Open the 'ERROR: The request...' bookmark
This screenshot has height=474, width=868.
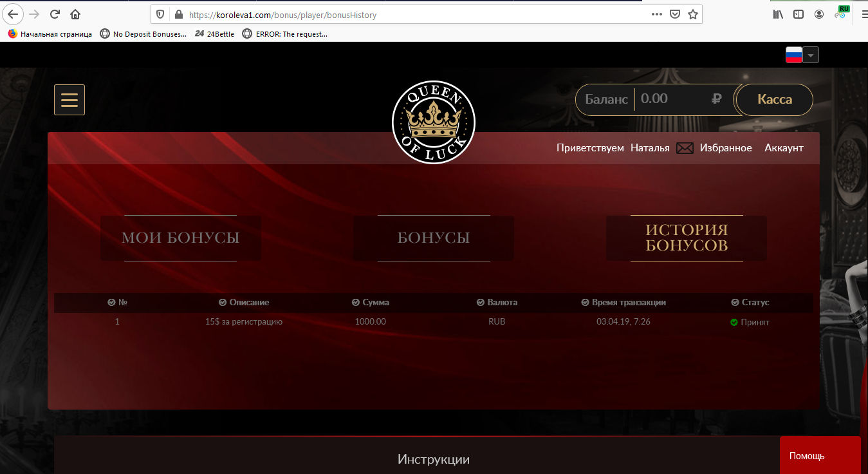pyautogui.click(x=285, y=34)
